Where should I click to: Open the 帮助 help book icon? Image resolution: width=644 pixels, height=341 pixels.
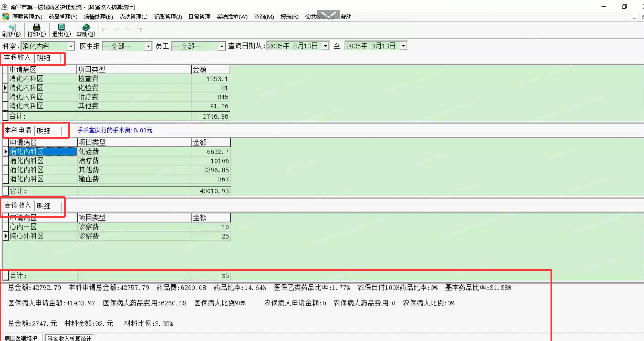[86, 28]
